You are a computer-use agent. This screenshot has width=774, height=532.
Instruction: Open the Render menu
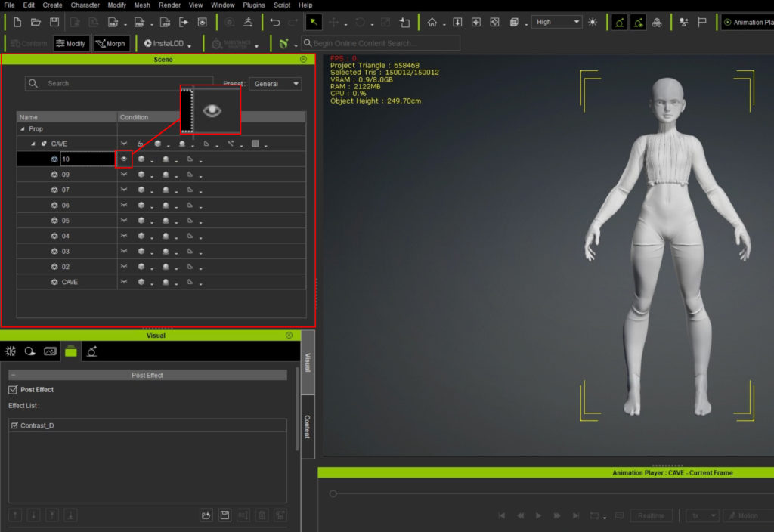click(x=169, y=5)
